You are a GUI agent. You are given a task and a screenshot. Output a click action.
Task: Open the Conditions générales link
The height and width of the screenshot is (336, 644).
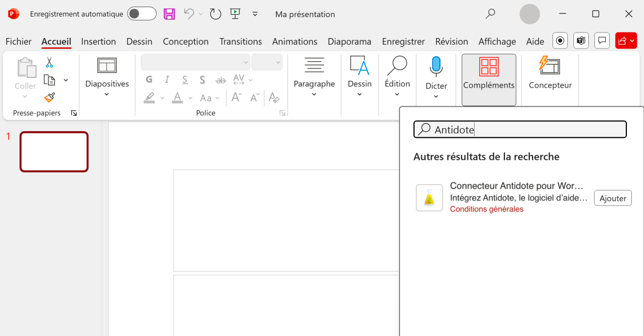[x=486, y=209]
